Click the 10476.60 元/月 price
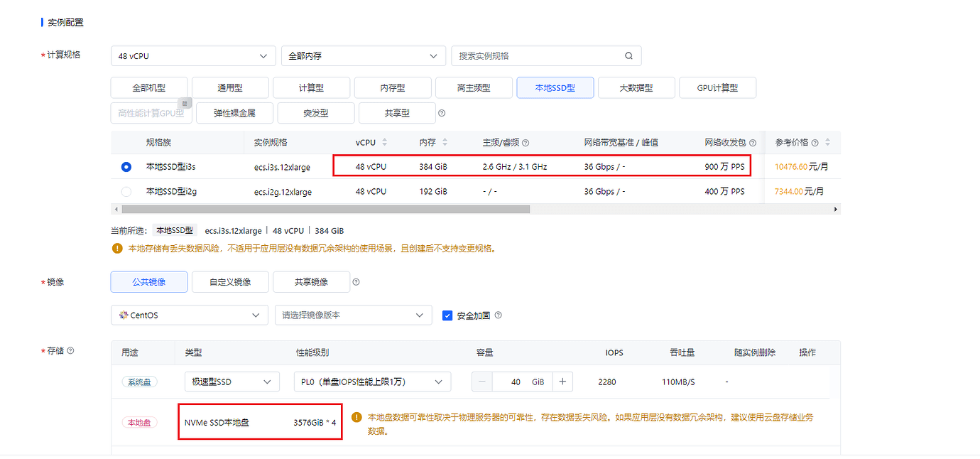This screenshot has width=980, height=459. click(x=801, y=167)
